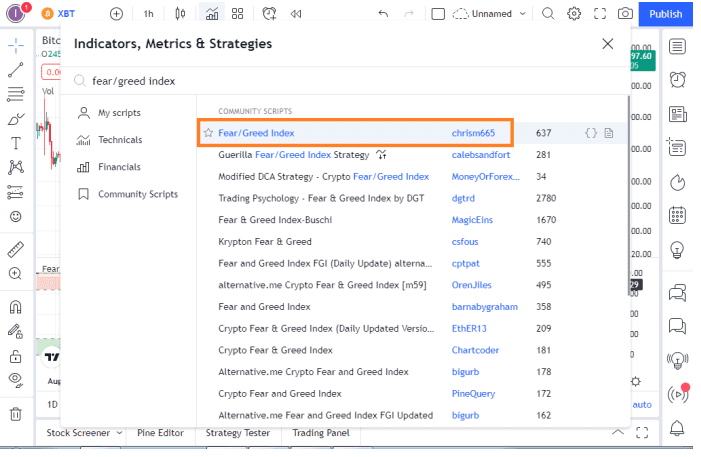View source code of Fear/Greed Index
This screenshot has width=701, height=457.
tap(591, 132)
